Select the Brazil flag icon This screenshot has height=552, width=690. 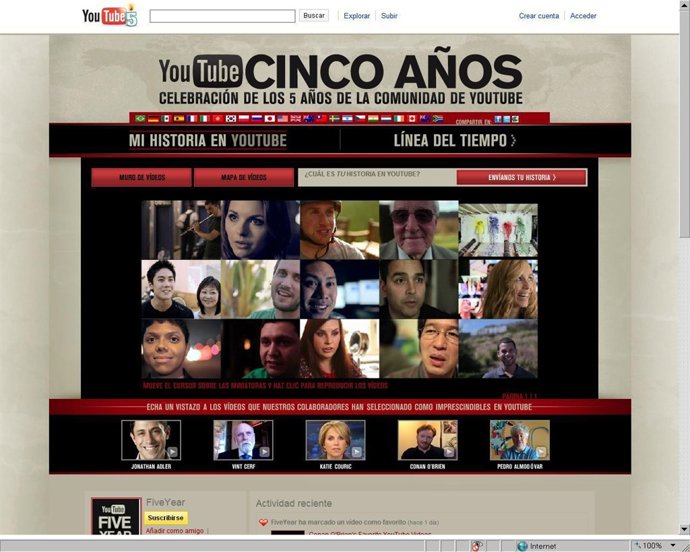coord(140,118)
